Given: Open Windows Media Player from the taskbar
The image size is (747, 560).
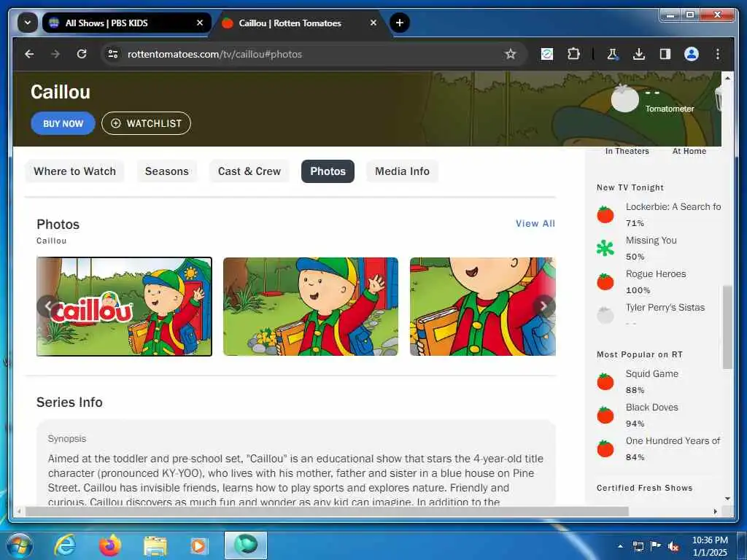Looking at the screenshot, I should (x=198, y=545).
